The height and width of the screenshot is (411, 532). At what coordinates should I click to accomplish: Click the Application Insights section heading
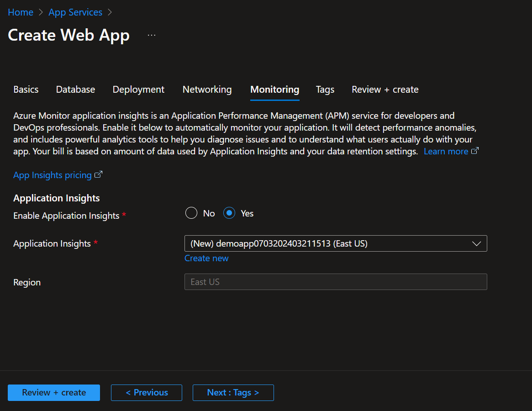coord(56,198)
